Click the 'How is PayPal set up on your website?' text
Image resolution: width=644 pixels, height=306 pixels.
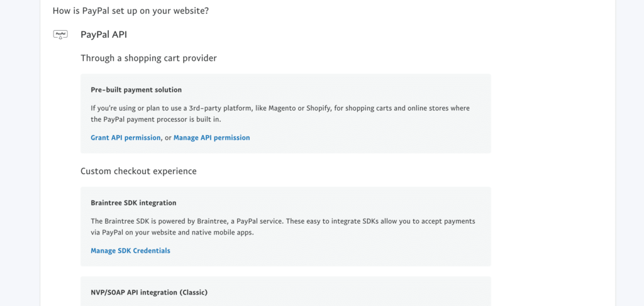point(131,11)
